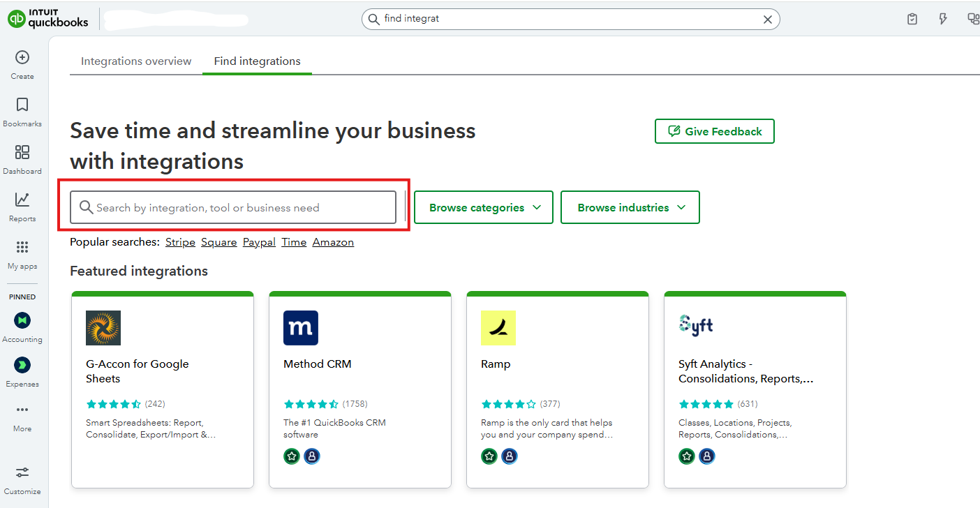Open Reports in the left sidebar
The height and width of the screenshot is (508, 980).
point(22,207)
